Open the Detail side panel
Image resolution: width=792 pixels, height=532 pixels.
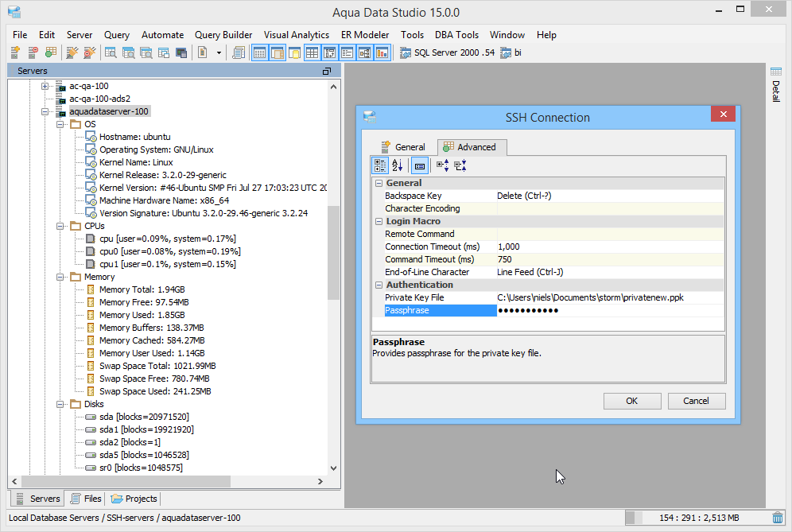pyautogui.click(x=776, y=85)
